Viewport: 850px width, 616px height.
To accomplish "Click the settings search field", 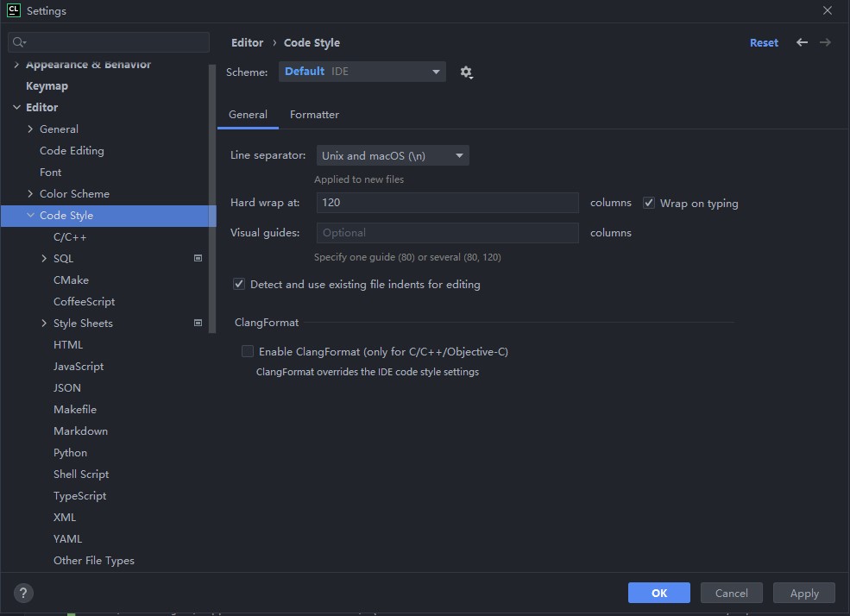I will [x=109, y=42].
